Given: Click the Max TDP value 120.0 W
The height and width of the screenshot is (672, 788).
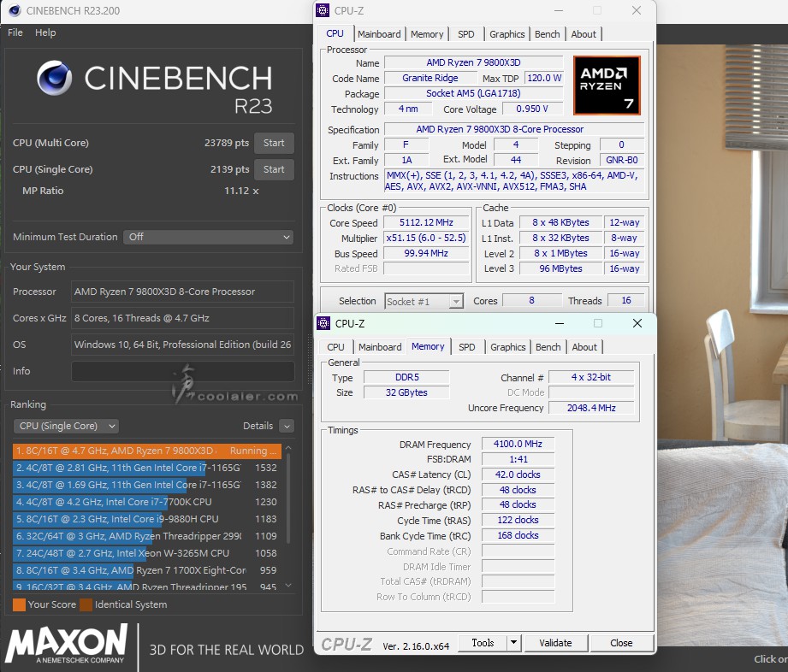Looking at the screenshot, I should tap(544, 78).
